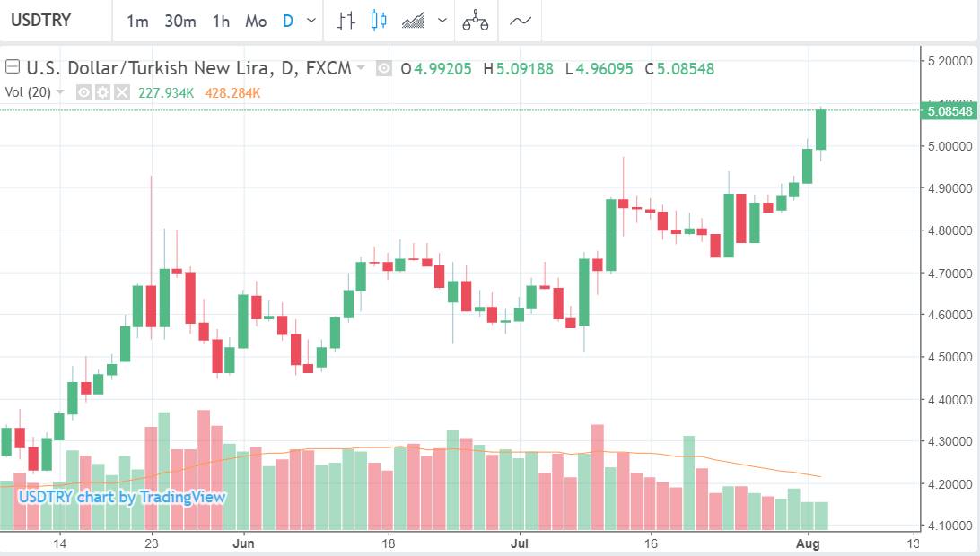Open the Vol (20) dropdown arrow

pyautogui.click(x=60, y=92)
